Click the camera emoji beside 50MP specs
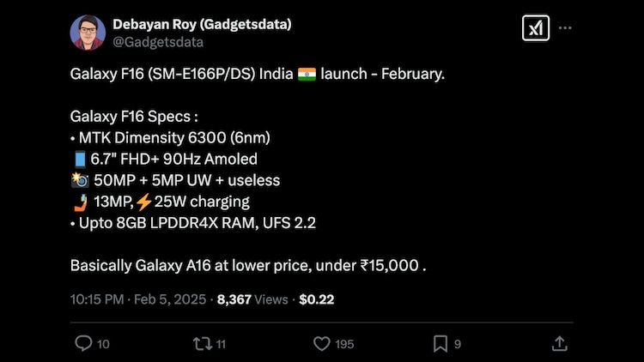The image size is (644, 362). point(80,180)
